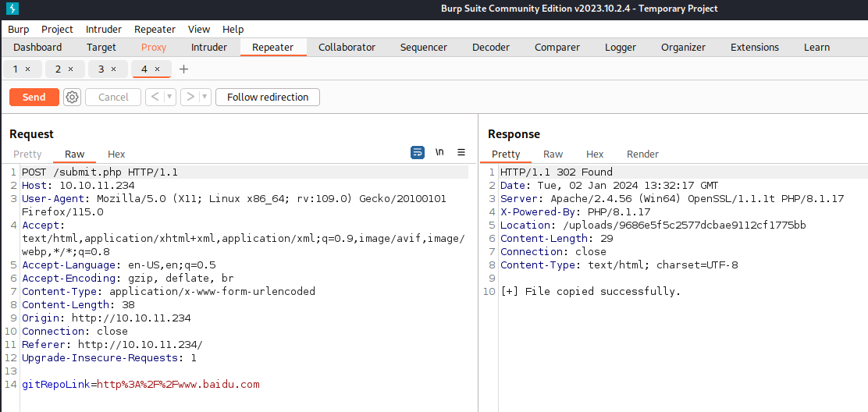Close the active Repeater tab 4
Image resolution: width=868 pixels, height=412 pixels.
point(157,69)
